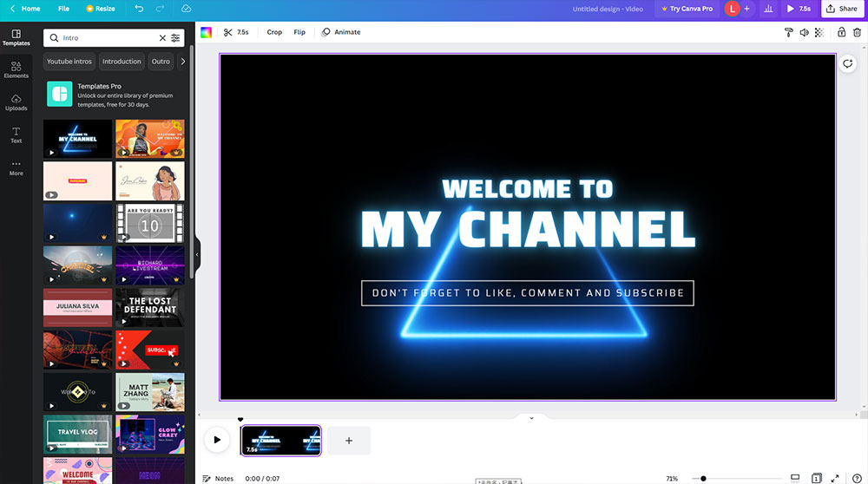Viewport: 868px width, 484px height.
Task: Click the Crop tool
Action: (x=274, y=32)
